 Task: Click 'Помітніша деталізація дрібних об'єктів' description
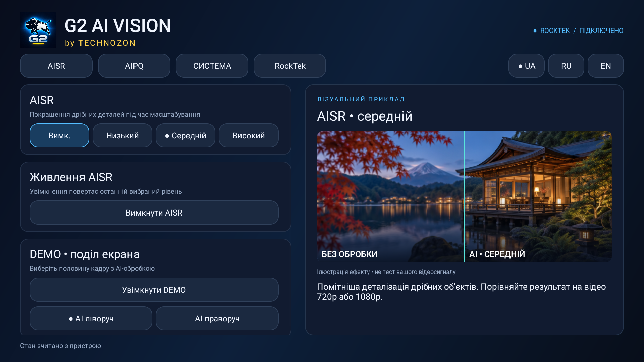[461, 292]
